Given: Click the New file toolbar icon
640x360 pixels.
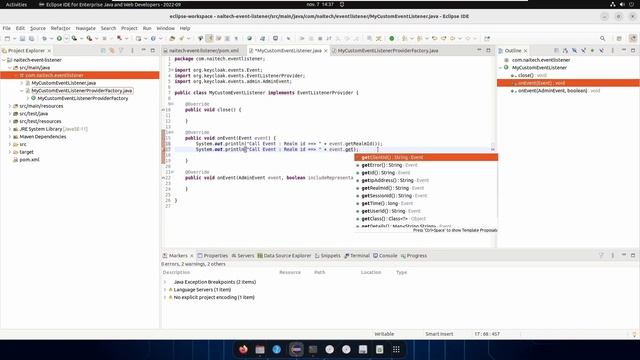Looking at the screenshot, I should [7, 38].
